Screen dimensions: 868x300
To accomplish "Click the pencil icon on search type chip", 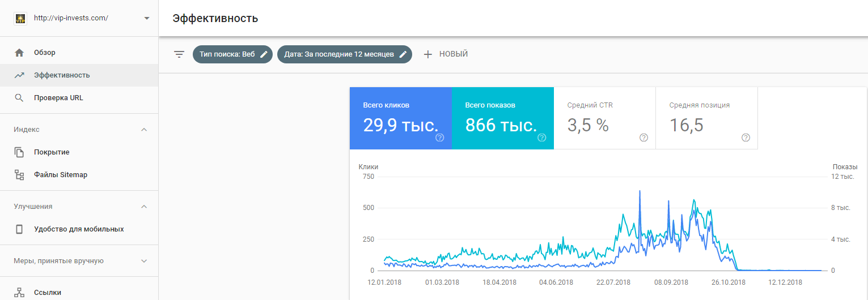I will coord(264,54).
